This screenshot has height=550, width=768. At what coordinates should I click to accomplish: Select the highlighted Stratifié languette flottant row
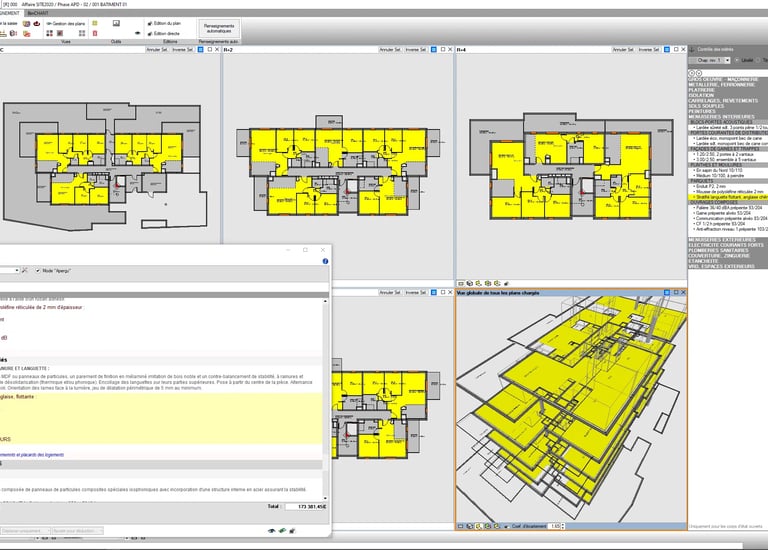pos(729,197)
